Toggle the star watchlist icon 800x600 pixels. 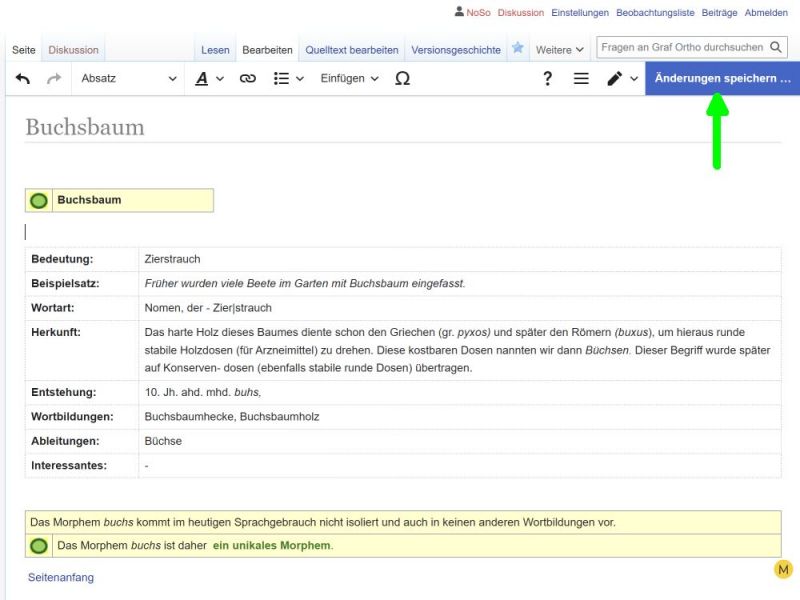click(518, 47)
